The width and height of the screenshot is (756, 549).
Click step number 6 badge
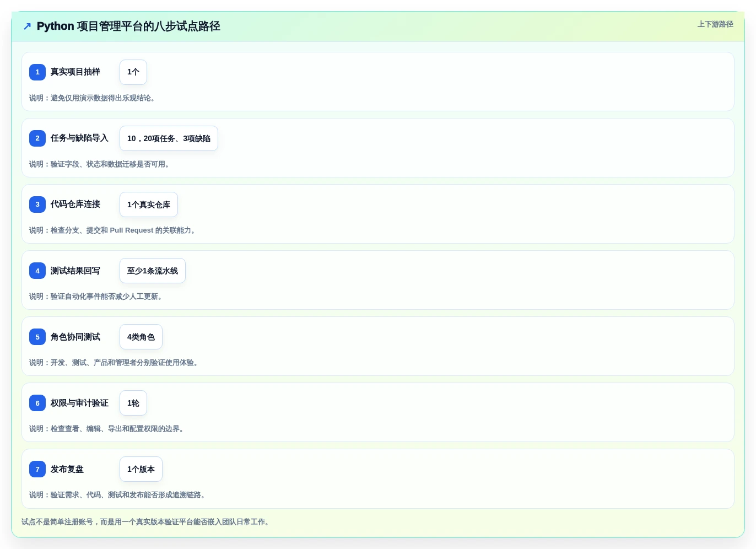(x=37, y=403)
